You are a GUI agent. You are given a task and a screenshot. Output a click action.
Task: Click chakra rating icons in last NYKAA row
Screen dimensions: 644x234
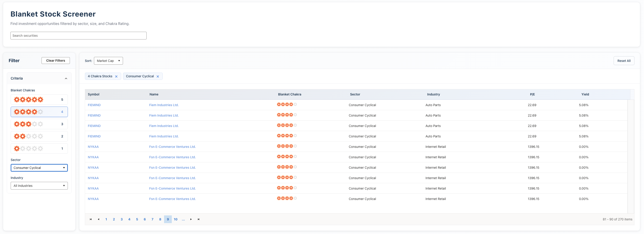(287, 198)
